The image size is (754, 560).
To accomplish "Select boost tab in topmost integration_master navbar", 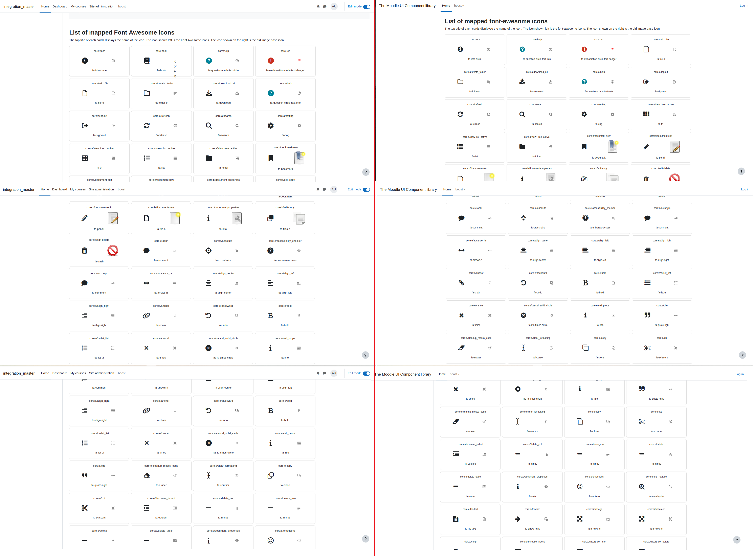I will click(122, 6).
